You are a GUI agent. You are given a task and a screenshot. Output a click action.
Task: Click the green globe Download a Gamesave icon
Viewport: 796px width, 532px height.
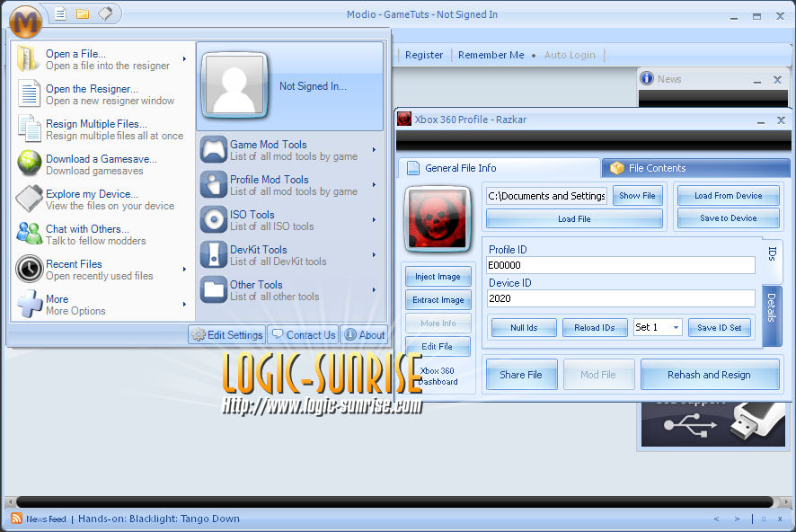pyautogui.click(x=29, y=163)
